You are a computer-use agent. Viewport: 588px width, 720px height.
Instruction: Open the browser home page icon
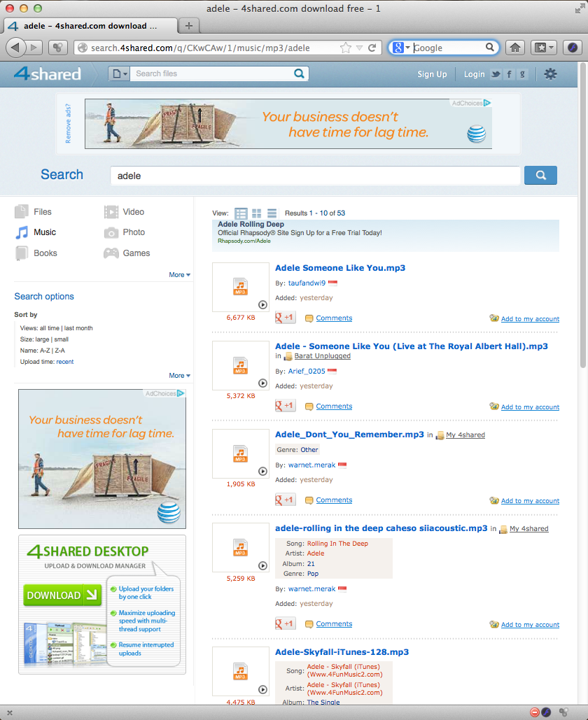click(514, 48)
